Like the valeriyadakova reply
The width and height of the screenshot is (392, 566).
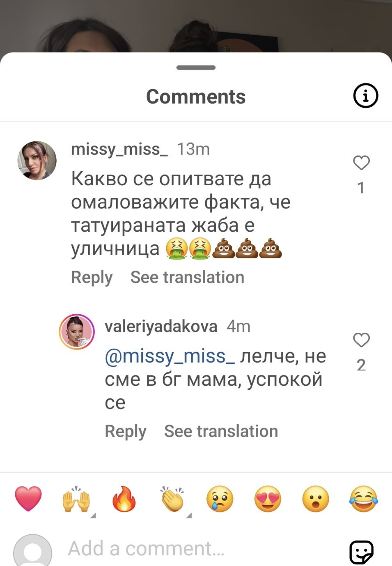click(361, 340)
